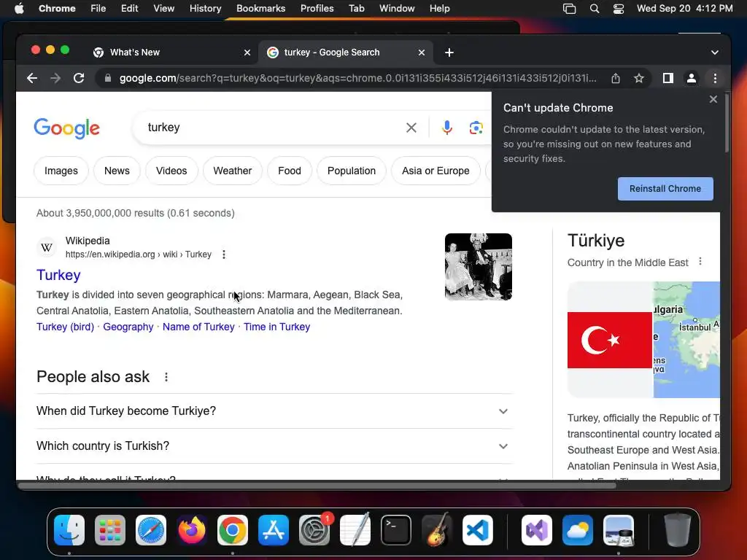Image resolution: width=747 pixels, height=560 pixels.
Task: Expand "Which country is Turkish?" question
Action: point(274,446)
